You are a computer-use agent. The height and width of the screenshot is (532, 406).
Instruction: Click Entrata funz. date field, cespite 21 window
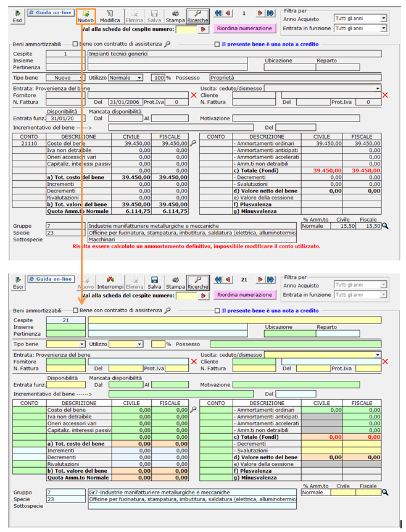click(66, 384)
